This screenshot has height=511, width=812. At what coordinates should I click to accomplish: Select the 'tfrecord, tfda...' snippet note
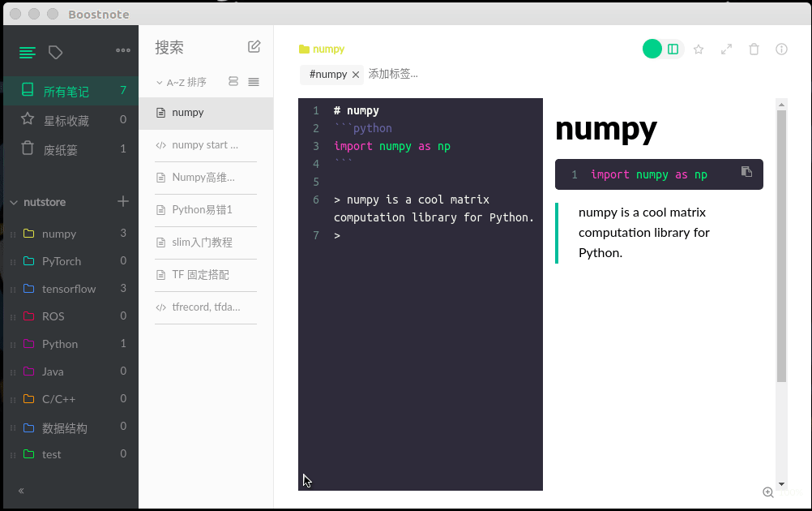coord(206,307)
